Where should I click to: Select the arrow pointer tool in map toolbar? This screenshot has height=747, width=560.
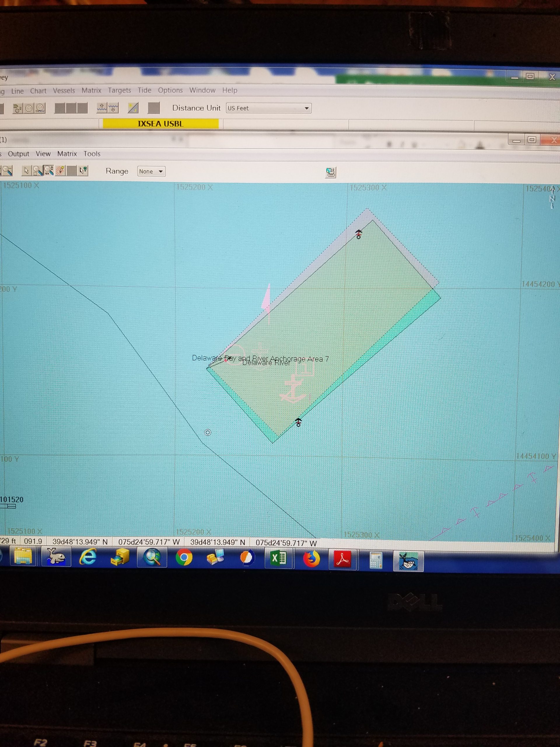(27, 171)
